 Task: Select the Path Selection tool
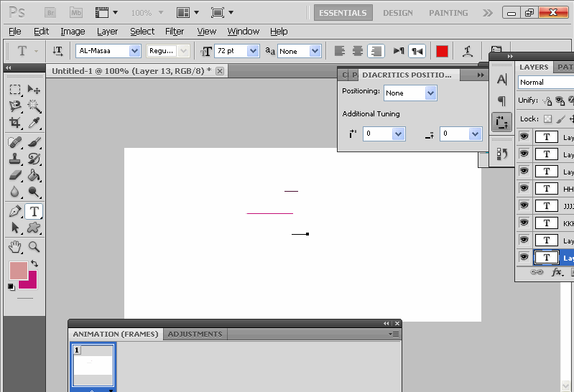(15, 228)
